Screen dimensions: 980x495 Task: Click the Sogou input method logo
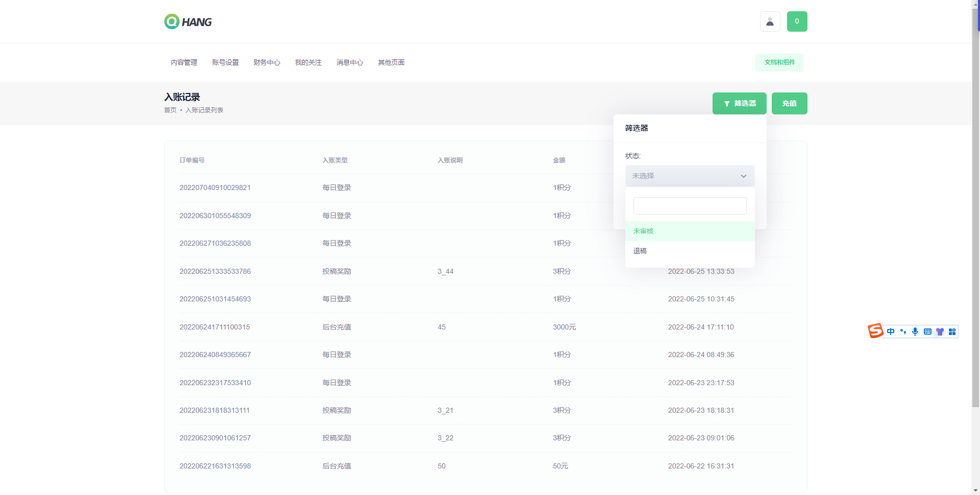pyautogui.click(x=875, y=331)
